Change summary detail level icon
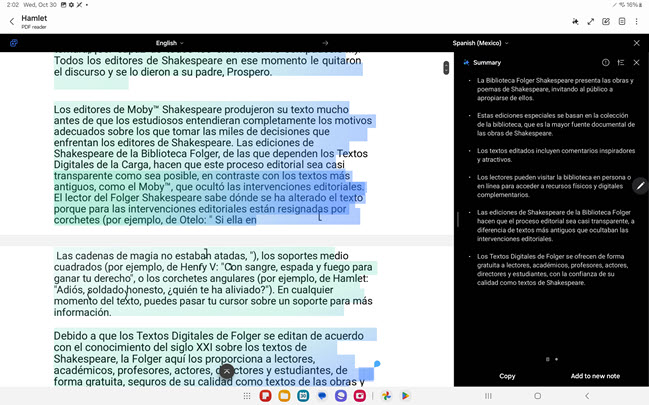The image size is (649, 405). coord(621,63)
